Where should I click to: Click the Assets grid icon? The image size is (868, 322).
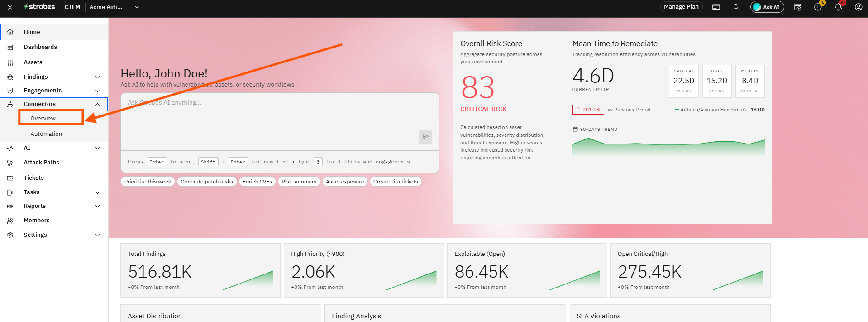[x=10, y=62]
